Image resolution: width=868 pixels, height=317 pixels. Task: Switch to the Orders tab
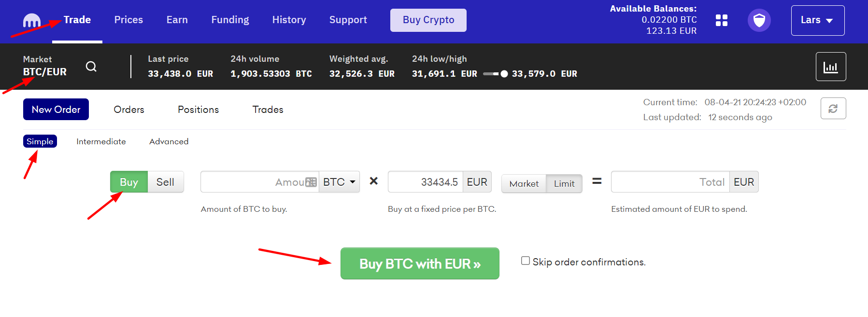129,110
